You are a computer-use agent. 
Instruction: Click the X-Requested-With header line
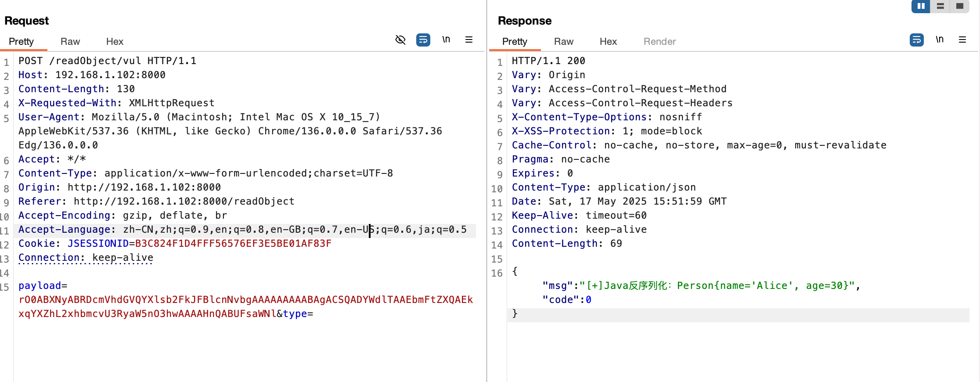click(116, 103)
